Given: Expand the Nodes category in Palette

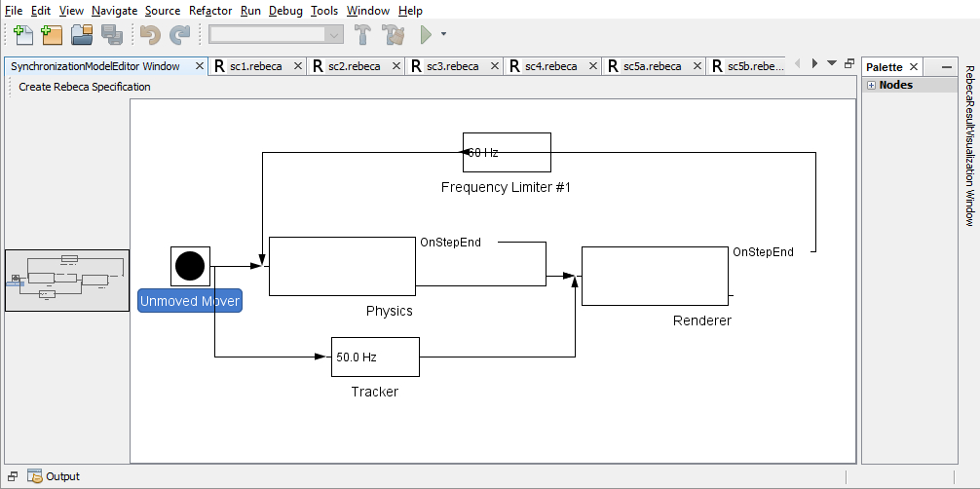Looking at the screenshot, I should (x=871, y=86).
